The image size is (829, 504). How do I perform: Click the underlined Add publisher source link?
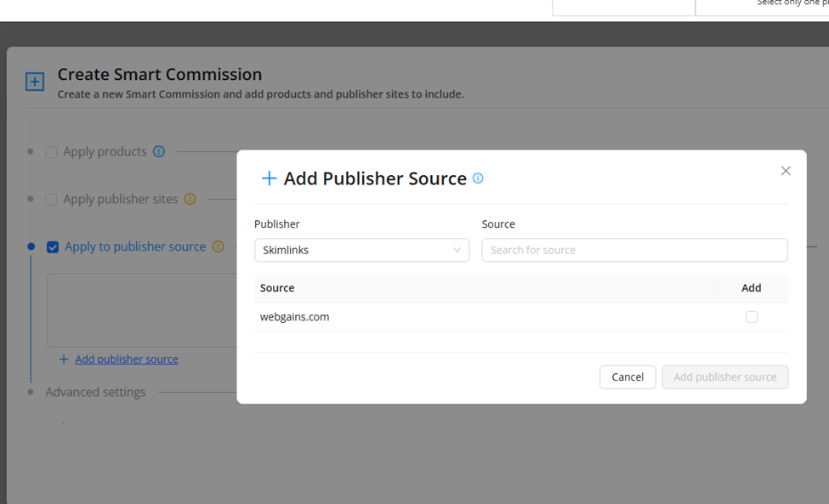[x=127, y=360]
